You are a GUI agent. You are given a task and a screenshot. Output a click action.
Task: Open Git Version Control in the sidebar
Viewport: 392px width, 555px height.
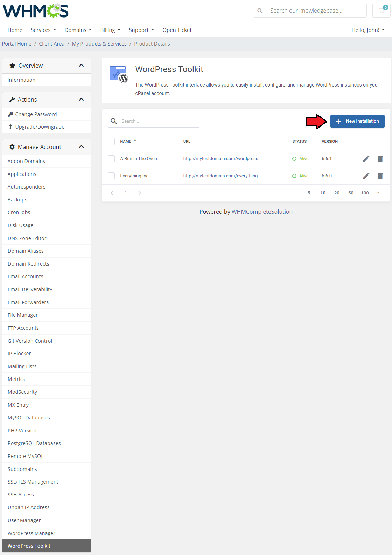47,341
